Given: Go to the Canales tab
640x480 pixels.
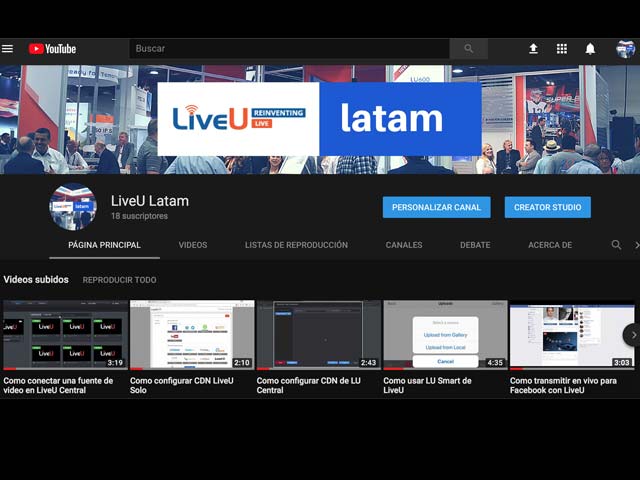Looking at the screenshot, I should 404,245.
